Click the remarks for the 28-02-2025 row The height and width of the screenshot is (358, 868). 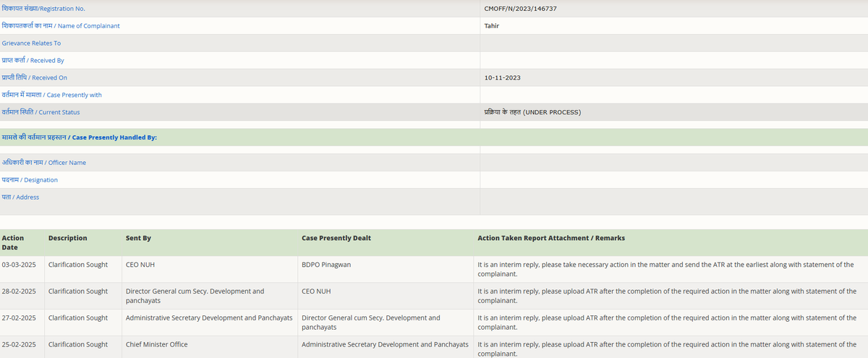pyautogui.click(x=668, y=296)
